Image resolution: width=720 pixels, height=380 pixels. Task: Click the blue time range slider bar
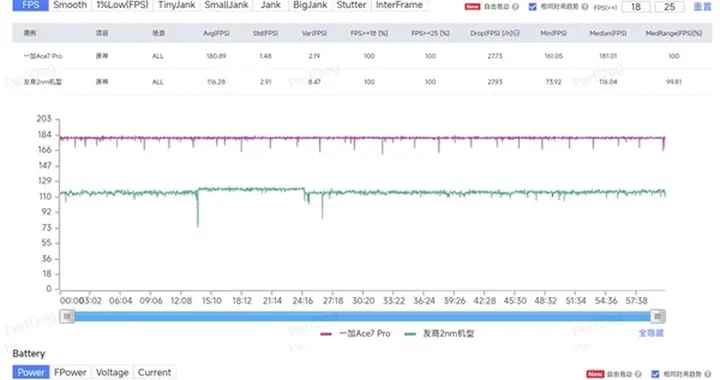click(x=362, y=316)
